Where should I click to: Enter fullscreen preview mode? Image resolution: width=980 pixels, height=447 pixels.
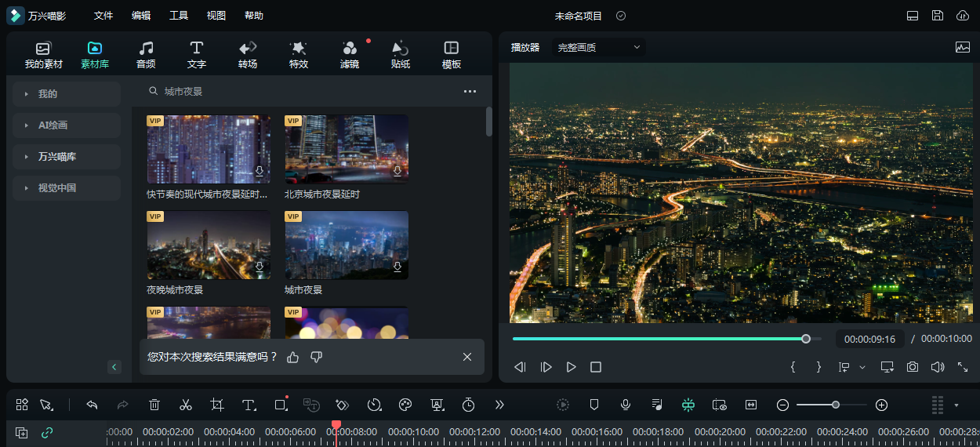963,367
